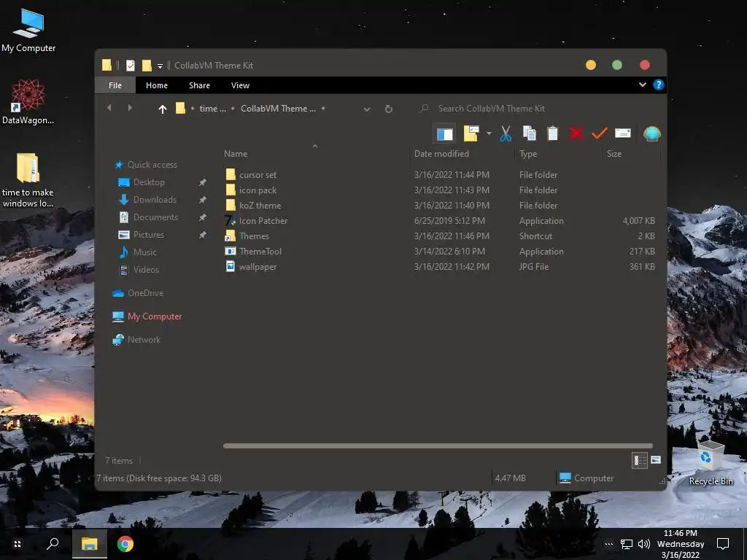
Task: Open My Computer in navigation pane
Action: pos(155,316)
